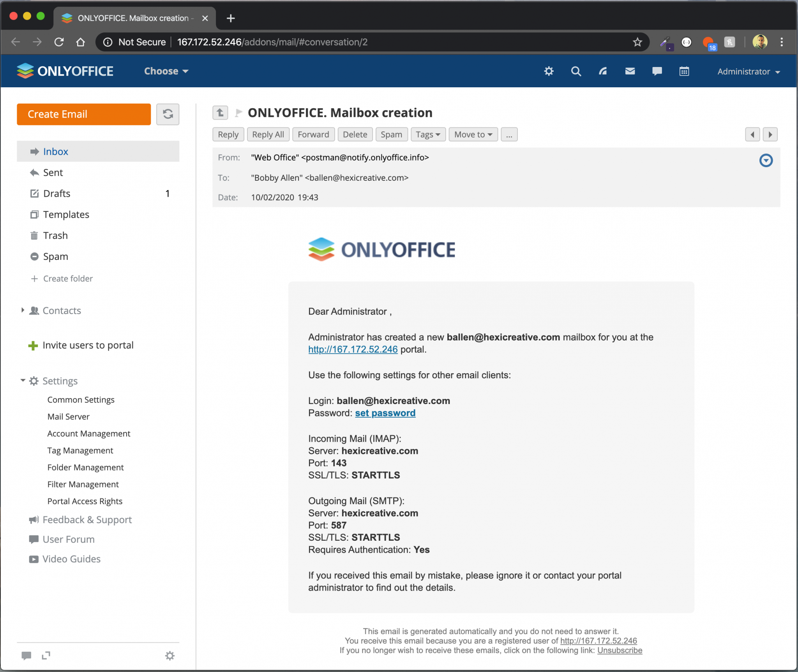Image resolution: width=798 pixels, height=672 pixels.
Task: Click the browser address bar
Action: click(372, 42)
